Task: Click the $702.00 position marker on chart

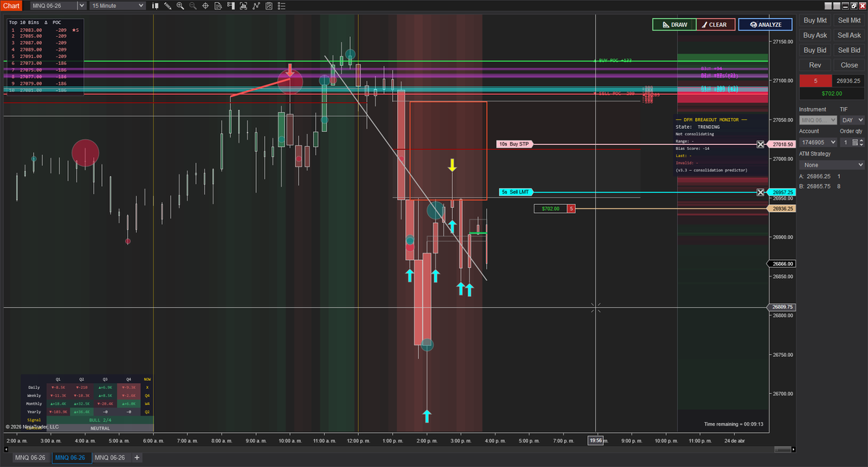Action: [x=550, y=209]
